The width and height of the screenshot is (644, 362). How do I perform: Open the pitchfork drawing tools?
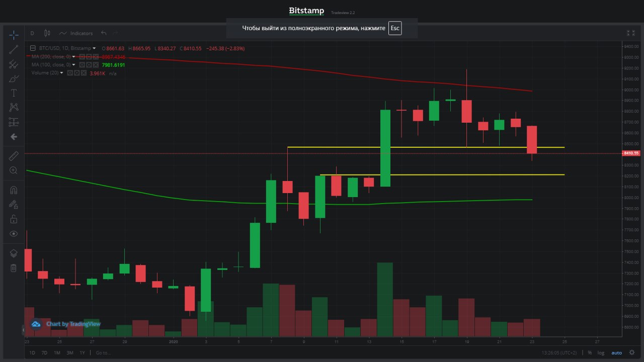(x=14, y=64)
